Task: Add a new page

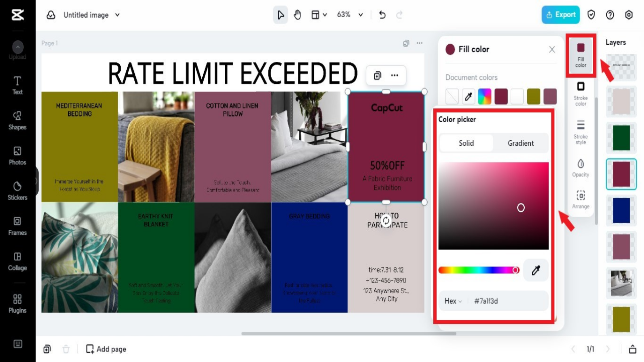Action: (x=106, y=348)
